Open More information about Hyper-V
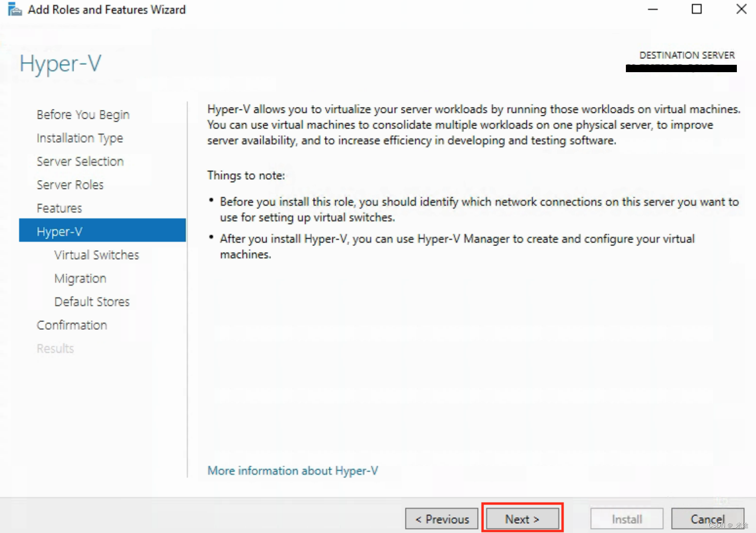Viewport: 756px width, 533px height. pyautogui.click(x=293, y=470)
